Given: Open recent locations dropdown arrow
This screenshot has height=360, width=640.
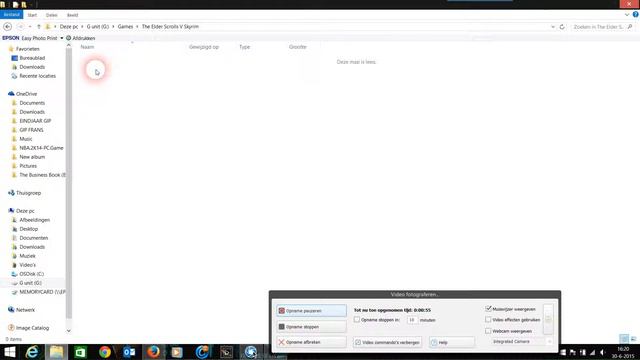Looking at the screenshot, I should click(x=30, y=27).
